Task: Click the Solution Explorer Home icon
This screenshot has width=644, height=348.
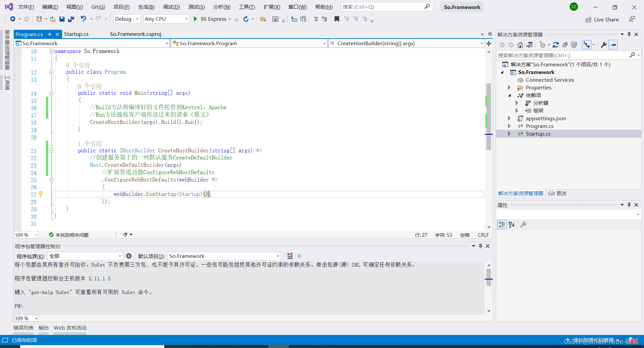Action: pyautogui.click(x=520, y=45)
